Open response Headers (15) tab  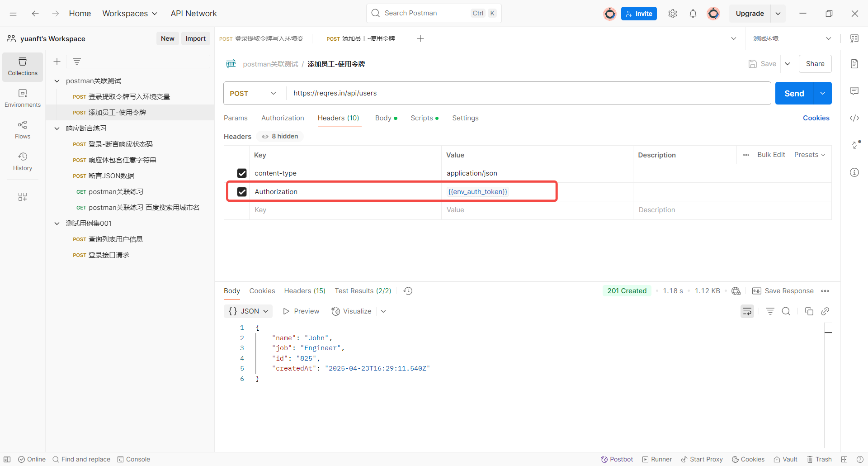click(x=305, y=291)
